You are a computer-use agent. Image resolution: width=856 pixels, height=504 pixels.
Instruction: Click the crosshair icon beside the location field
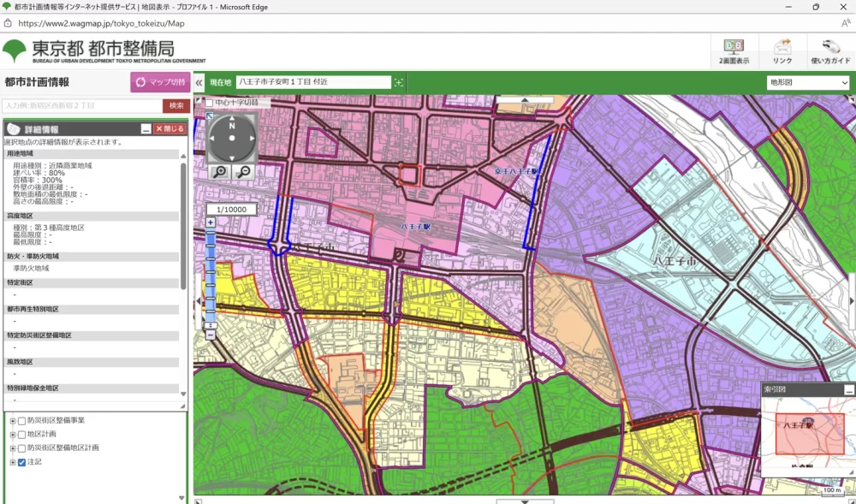(x=398, y=82)
